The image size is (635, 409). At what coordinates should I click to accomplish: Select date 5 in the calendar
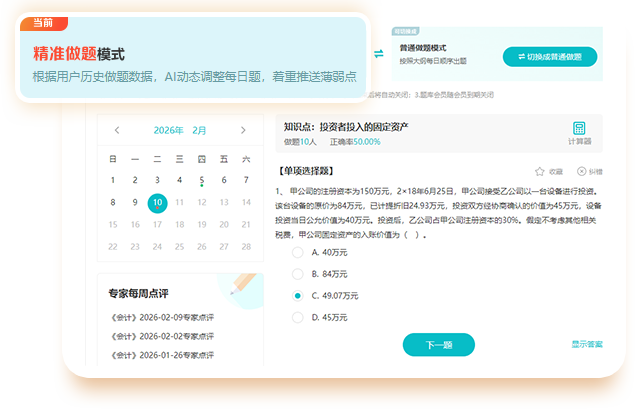click(201, 180)
